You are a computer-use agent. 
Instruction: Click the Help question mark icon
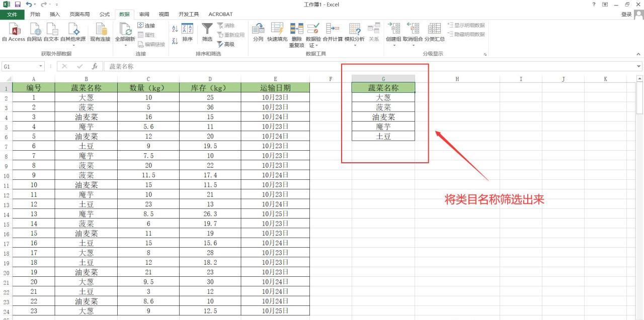(x=595, y=5)
